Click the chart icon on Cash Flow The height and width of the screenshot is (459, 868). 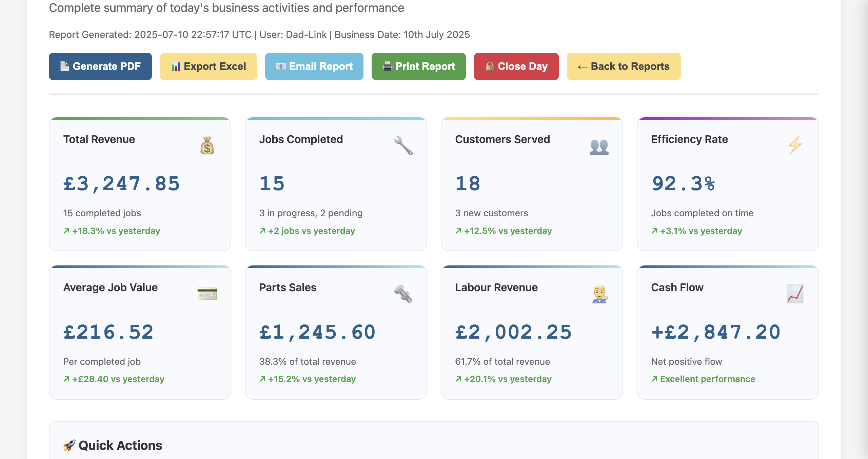[795, 294]
